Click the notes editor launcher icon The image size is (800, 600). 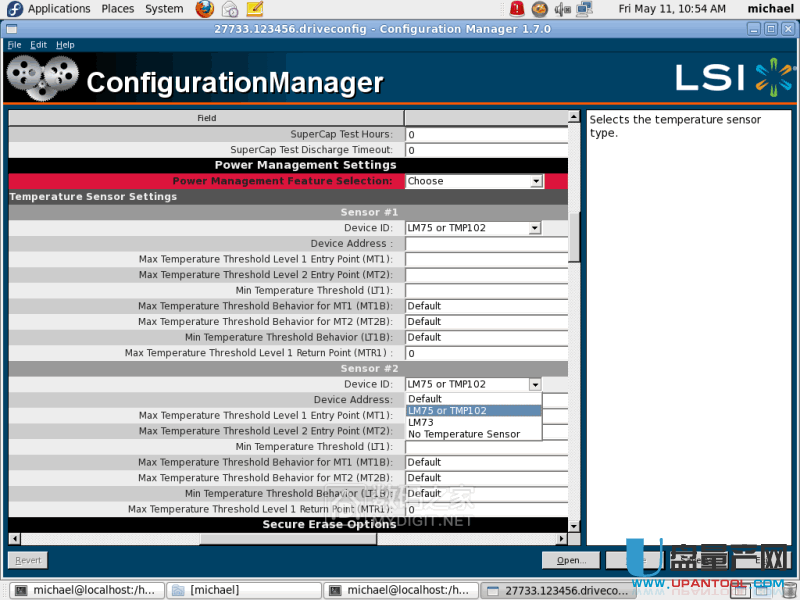tap(254, 9)
